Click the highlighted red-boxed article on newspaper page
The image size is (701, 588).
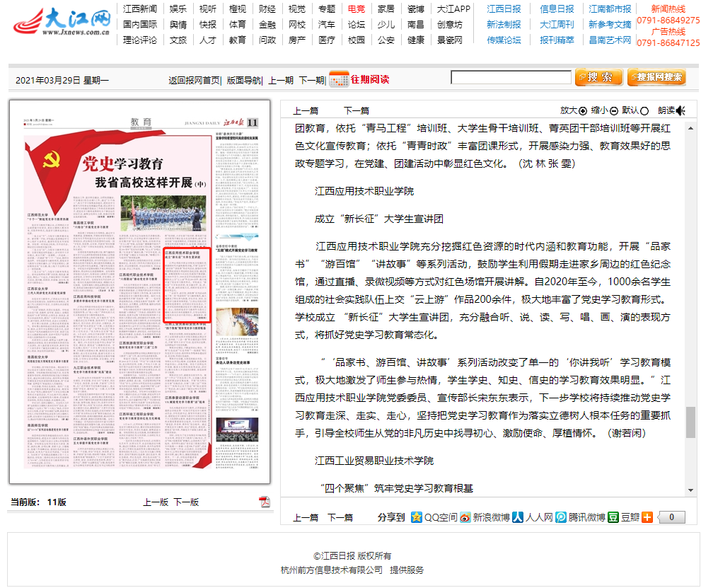coord(187,285)
